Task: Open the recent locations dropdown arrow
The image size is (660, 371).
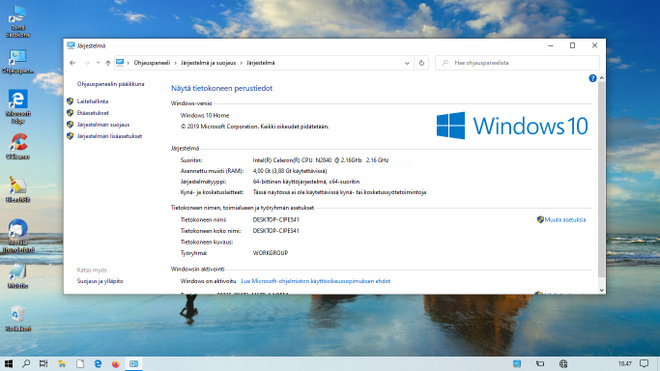Action: pyautogui.click(x=98, y=63)
